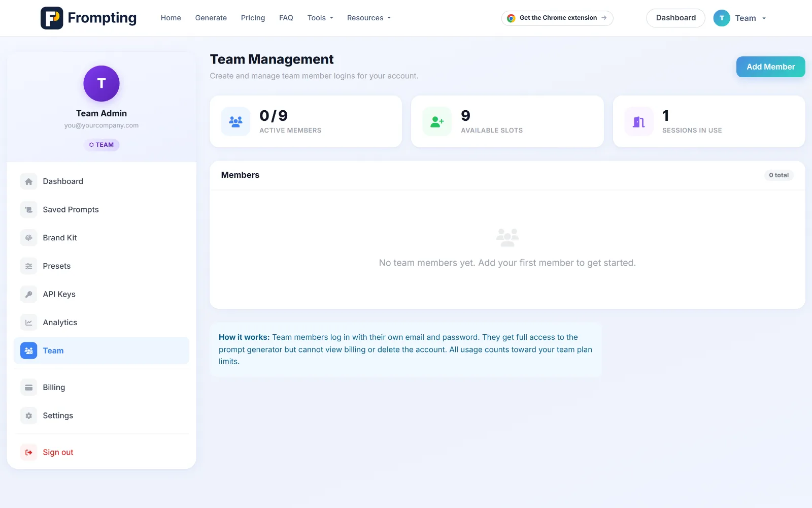The image size is (812, 508).
Task: Select the API Keys sidebar label
Action: pos(59,294)
